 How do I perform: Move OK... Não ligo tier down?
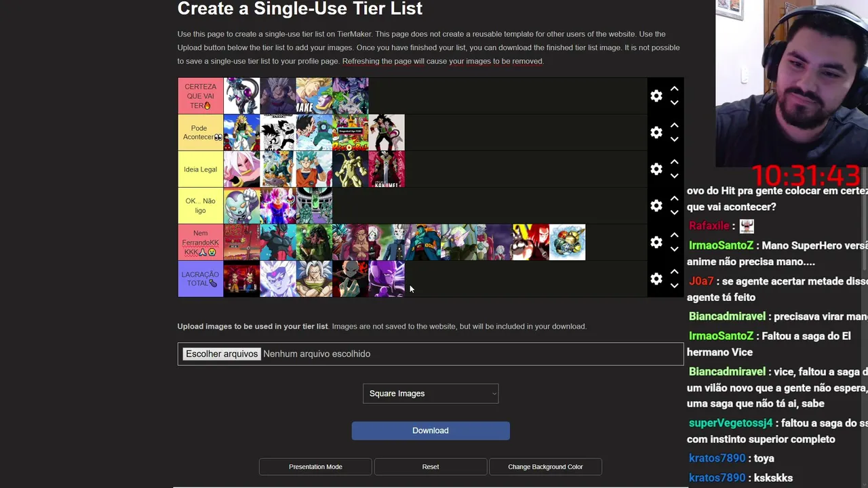pyautogui.click(x=674, y=213)
